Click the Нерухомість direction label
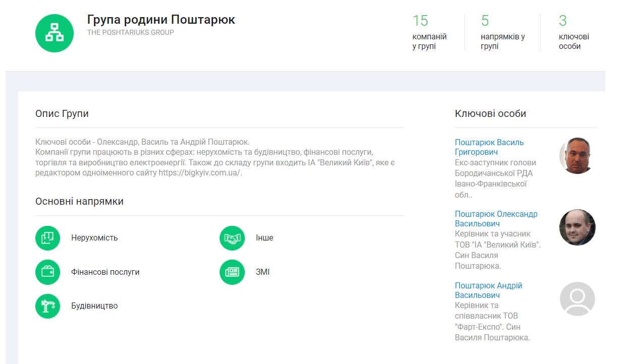630x364 pixels. (94, 238)
